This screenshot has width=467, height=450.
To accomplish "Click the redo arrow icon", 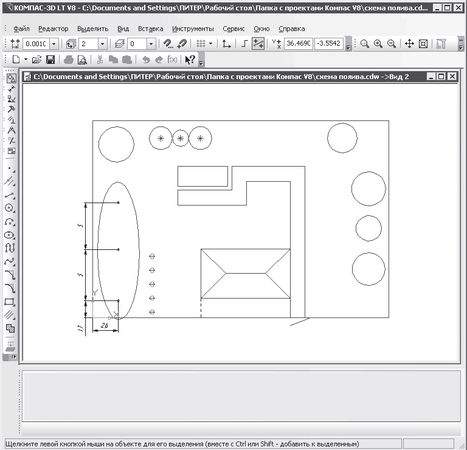I will pos(159,60).
